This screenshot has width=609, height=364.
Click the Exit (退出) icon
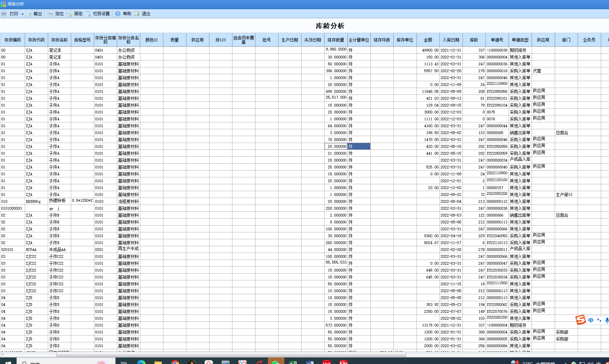coord(137,14)
